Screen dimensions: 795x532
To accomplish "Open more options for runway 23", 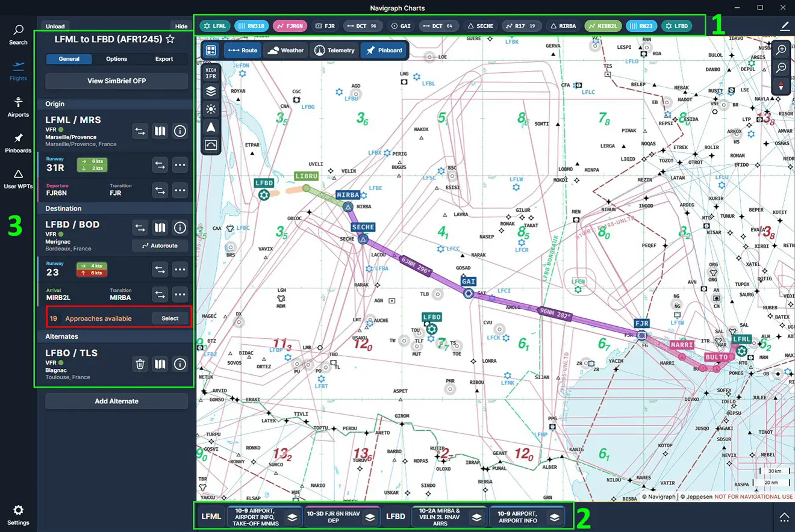I will tap(179, 270).
